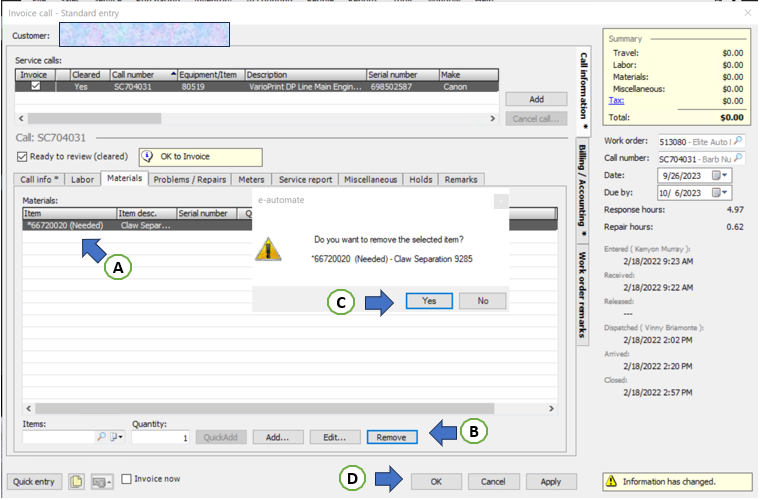Click the QuickAdd button
Screen dimensions: 764x500
[x=221, y=437]
